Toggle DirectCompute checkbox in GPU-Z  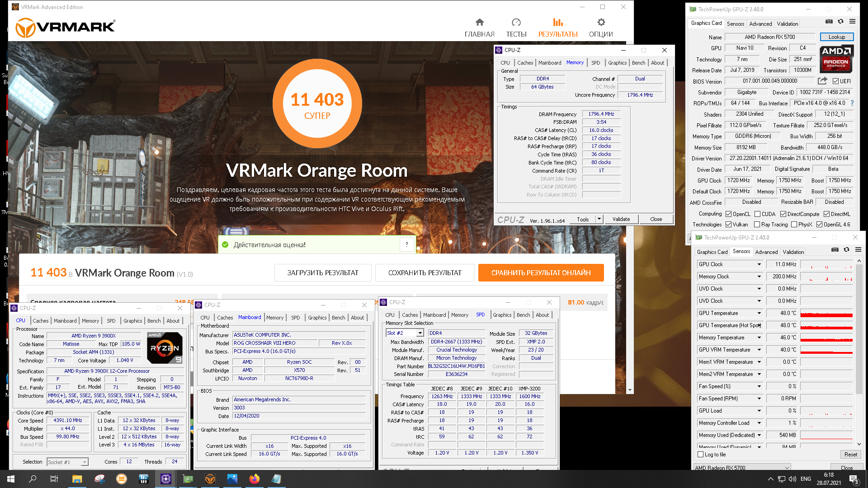[x=783, y=214]
